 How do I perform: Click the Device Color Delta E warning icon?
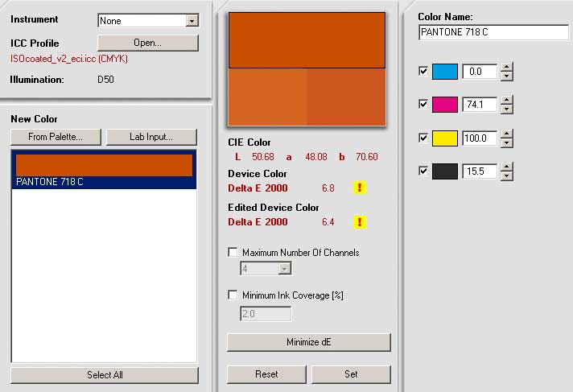point(360,188)
